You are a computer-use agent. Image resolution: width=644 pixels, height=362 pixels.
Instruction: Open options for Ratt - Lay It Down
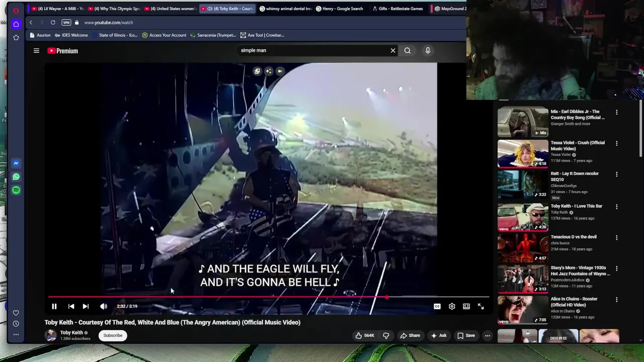617,174
